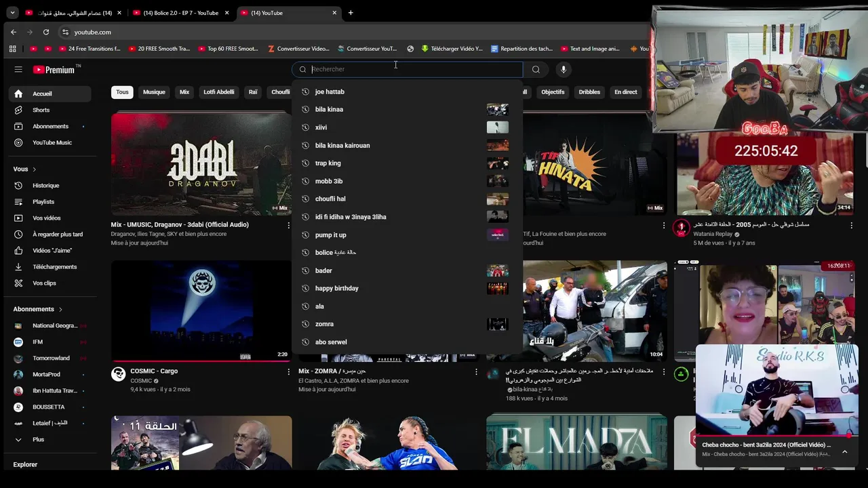
Task: Open Chrome tab search dropdown arrow
Action: 12,12
